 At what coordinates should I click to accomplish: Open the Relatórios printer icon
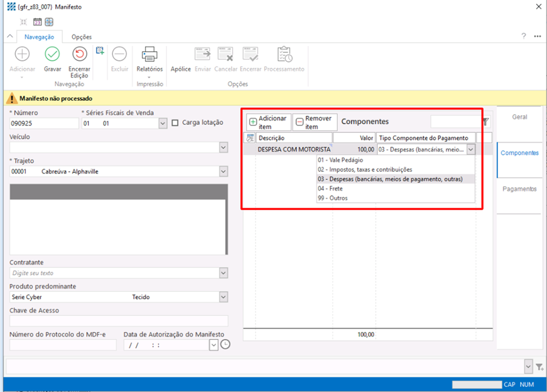149,54
